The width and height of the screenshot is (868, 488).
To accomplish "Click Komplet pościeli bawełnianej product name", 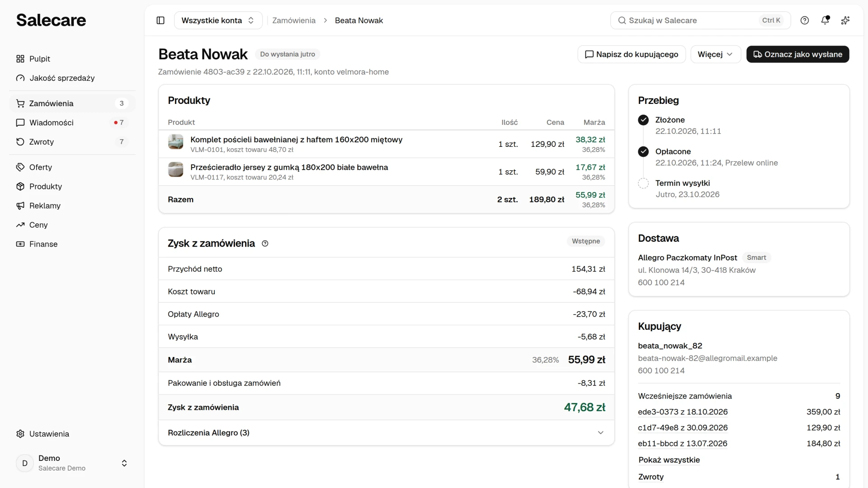I will point(297,140).
